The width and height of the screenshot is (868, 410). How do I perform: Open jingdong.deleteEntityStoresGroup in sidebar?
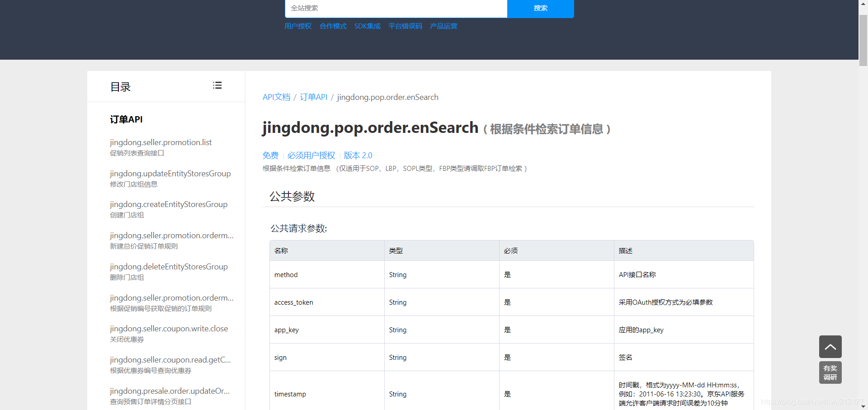click(x=169, y=267)
